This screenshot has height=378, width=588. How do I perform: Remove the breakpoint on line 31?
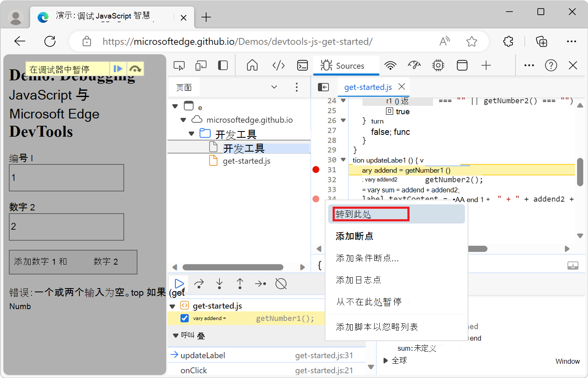click(x=316, y=170)
